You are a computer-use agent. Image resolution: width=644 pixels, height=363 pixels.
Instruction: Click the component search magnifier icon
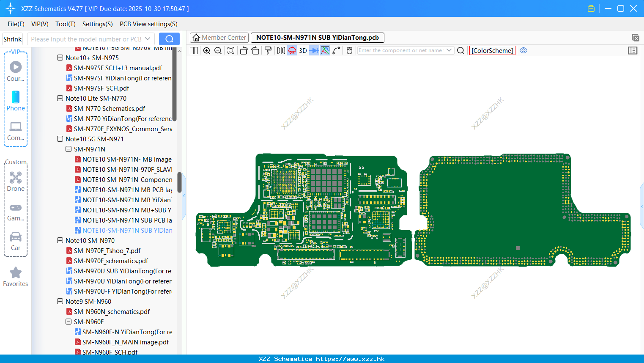tap(461, 50)
